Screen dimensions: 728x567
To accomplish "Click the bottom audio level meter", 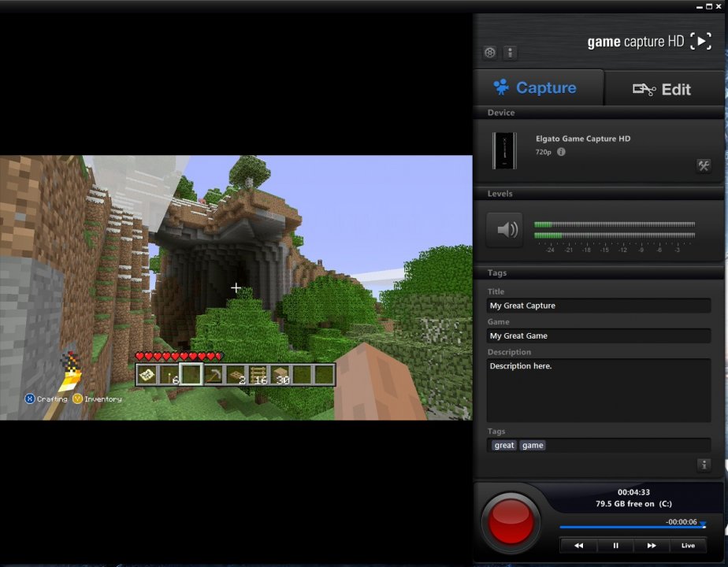I will 615,235.
